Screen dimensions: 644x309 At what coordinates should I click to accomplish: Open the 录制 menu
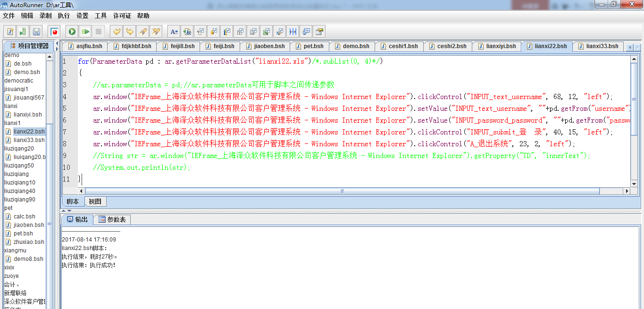pyautogui.click(x=45, y=16)
